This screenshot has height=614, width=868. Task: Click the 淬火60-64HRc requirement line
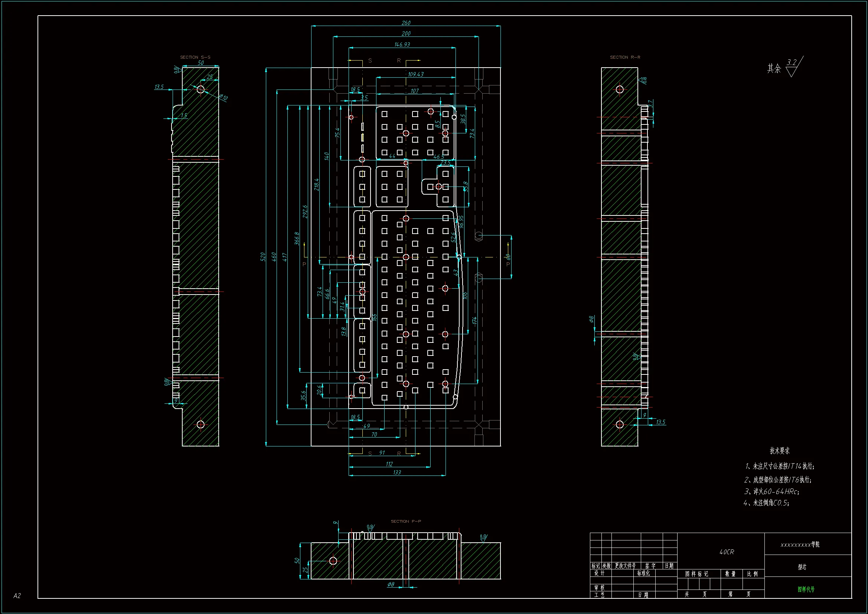[771, 491]
